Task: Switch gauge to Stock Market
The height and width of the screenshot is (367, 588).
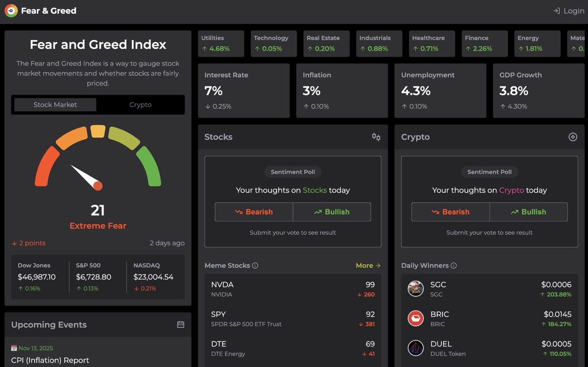Action: tap(55, 105)
